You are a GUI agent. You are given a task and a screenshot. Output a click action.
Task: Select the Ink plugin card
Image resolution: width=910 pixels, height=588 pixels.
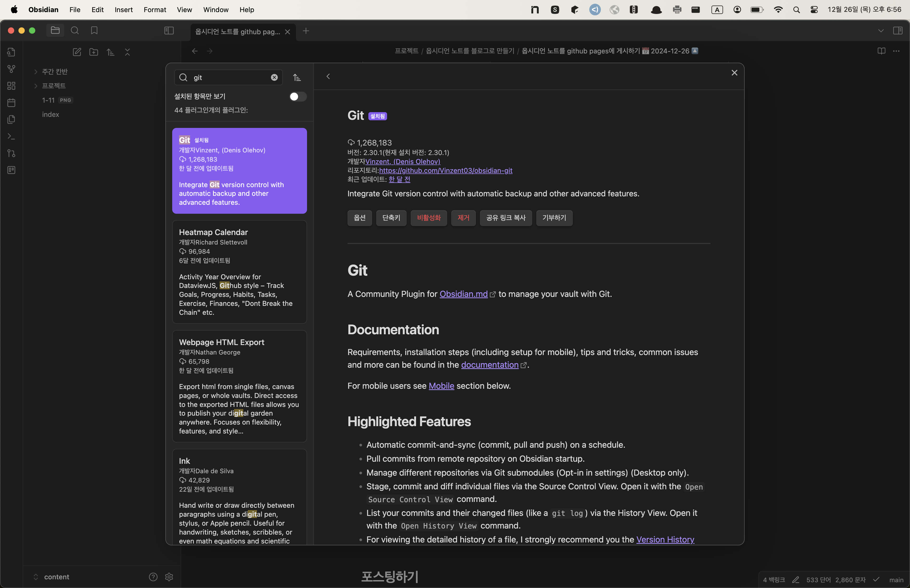coord(239,497)
